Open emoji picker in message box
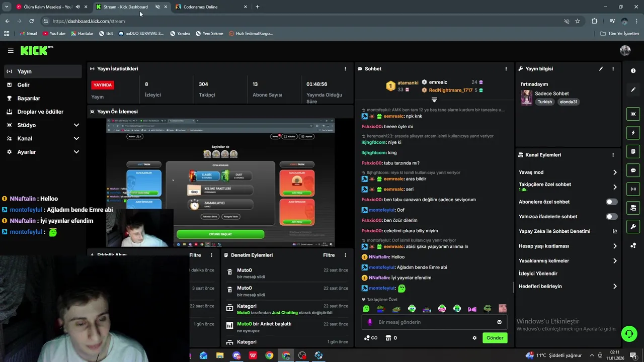The height and width of the screenshot is (362, 644). click(x=499, y=322)
